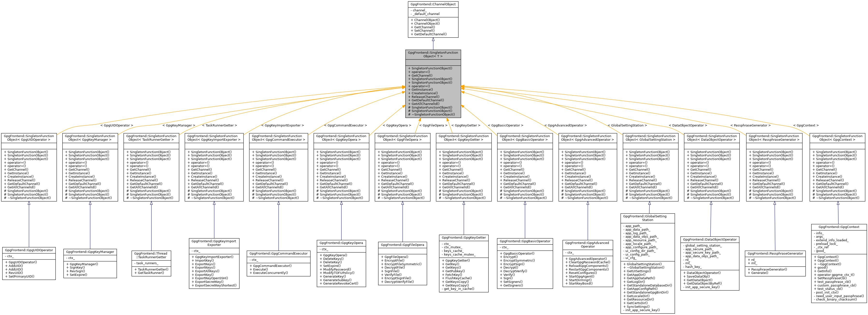
Task: Go to GpgFrontend::GpgFileOpera class box
Action: click(x=403, y=264)
